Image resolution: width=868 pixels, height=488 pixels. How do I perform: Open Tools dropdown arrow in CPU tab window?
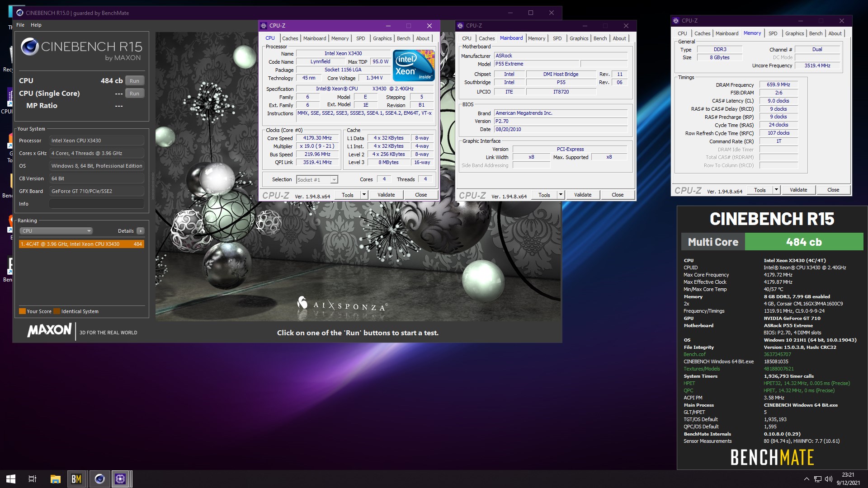pos(364,195)
